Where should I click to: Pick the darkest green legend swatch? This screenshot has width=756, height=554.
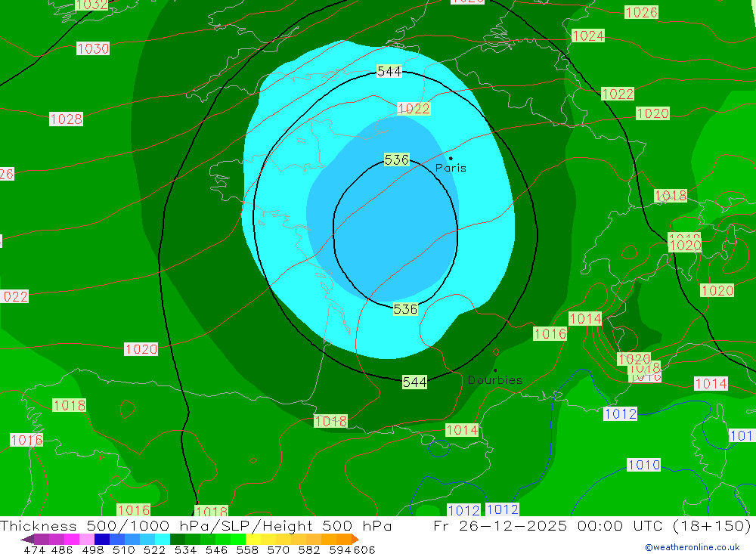click(x=178, y=539)
